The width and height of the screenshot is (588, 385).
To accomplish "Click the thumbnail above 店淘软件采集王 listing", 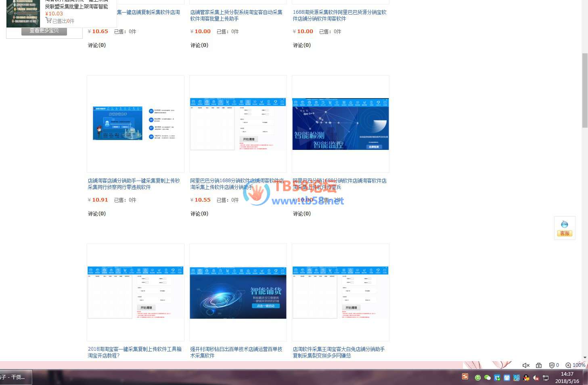I will (341, 292).
